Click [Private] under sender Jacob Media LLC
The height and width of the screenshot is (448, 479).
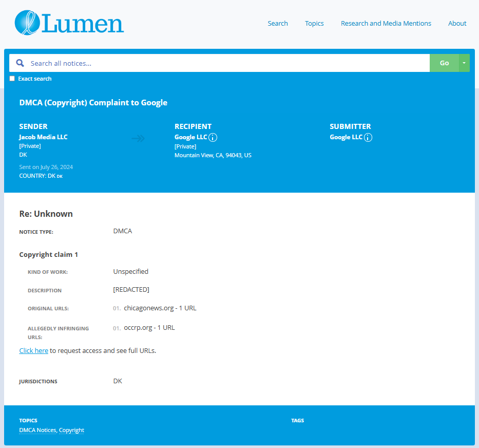30,146
